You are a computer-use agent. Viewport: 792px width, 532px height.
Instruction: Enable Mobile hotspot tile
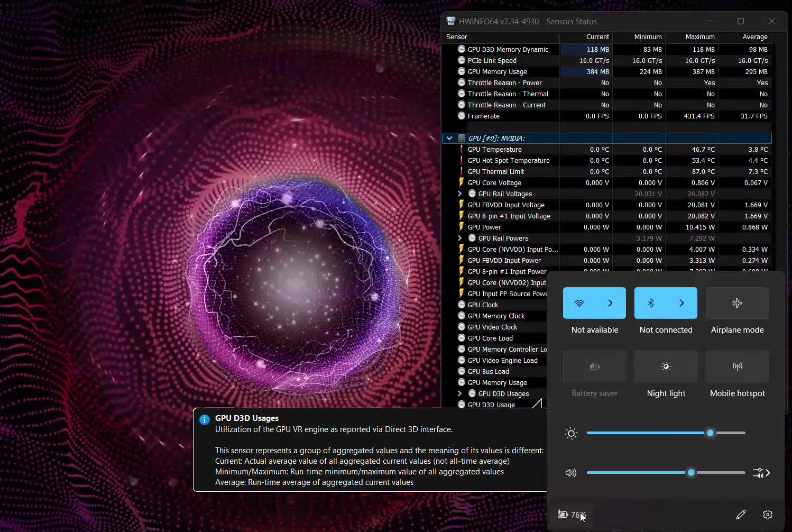tap(737, 366)
